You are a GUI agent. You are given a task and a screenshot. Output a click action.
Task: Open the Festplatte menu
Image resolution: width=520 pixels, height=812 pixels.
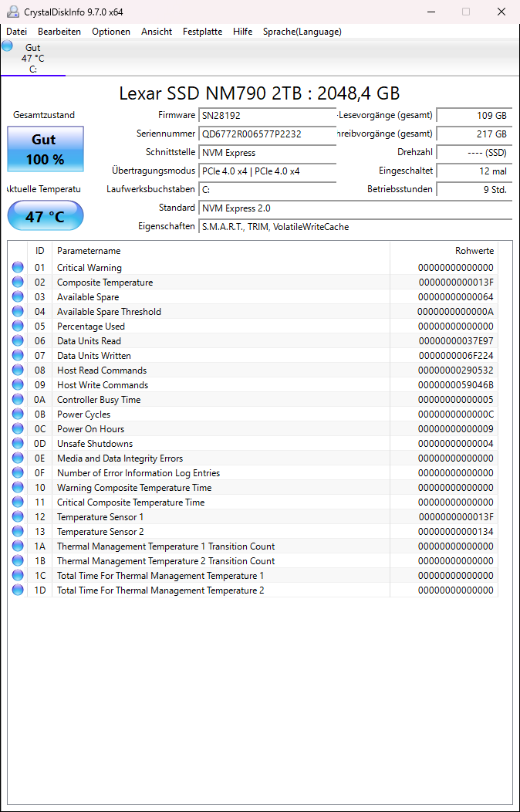pos(202,32)
